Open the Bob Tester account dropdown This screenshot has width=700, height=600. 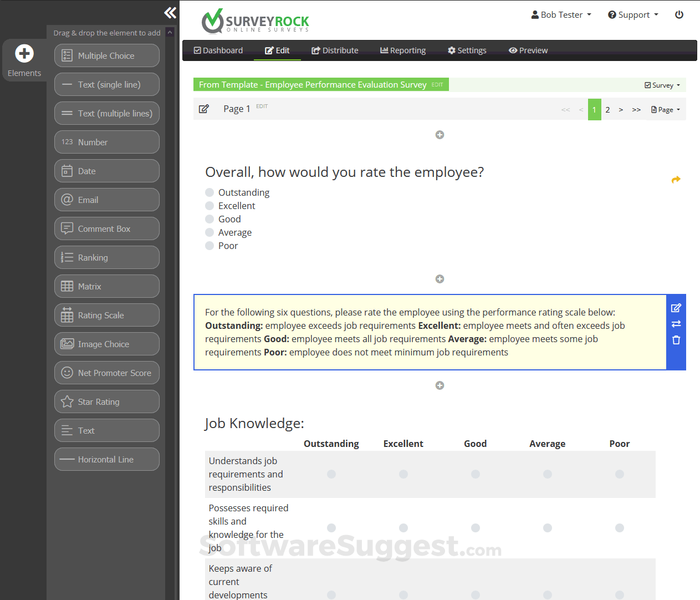pyautogui.click(x=561, y=14)
